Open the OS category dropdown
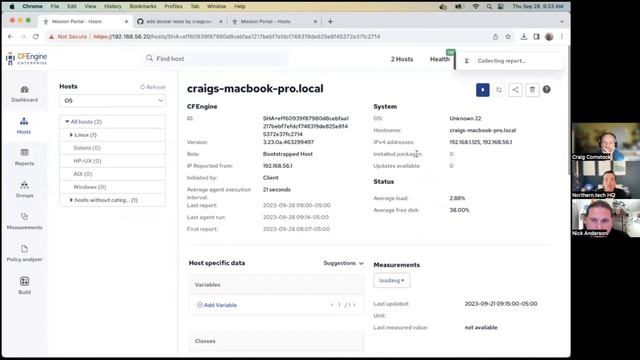Viewport: 640px width, 360px height. coord(112,101)
